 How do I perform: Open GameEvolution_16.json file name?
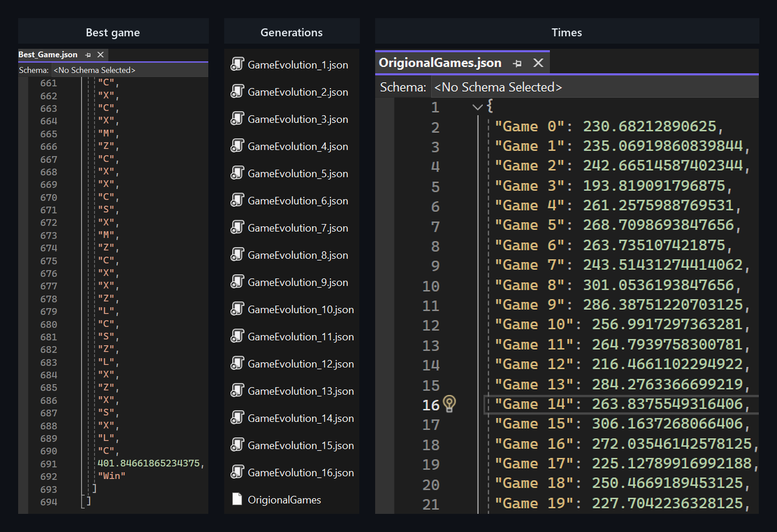click(301, 473)
